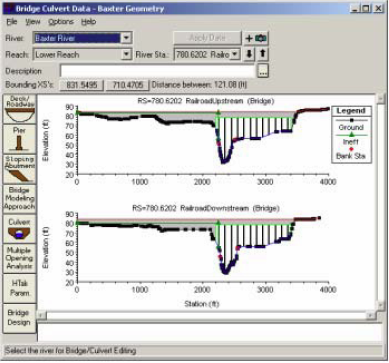Click the horizontal scrollbar below the plots
The width and height of the screenshot is (389, 363).
(206, 315)
